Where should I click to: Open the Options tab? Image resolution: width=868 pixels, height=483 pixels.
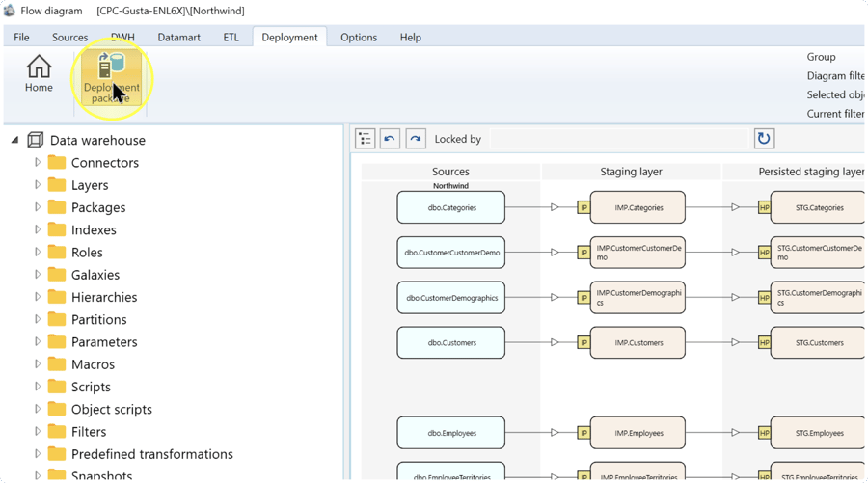[359, 37]
